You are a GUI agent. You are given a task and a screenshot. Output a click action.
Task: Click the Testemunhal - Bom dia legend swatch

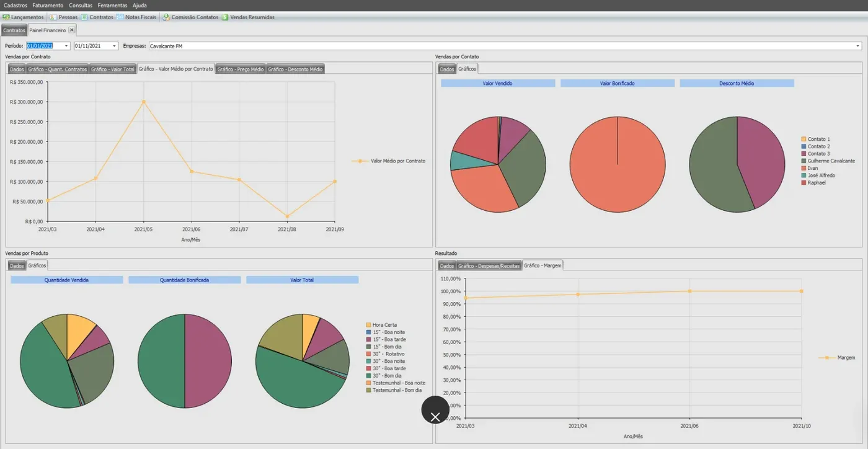coord(368,390)
